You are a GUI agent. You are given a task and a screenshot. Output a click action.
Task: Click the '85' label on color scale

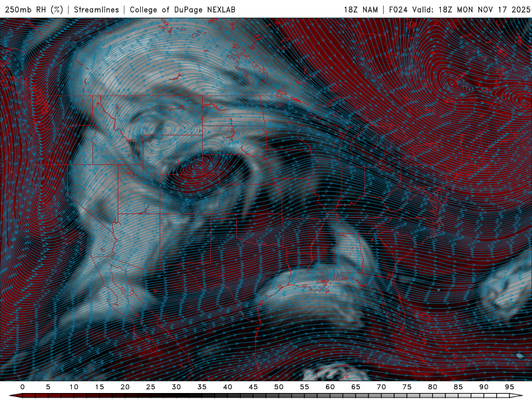tap(458, 387)
